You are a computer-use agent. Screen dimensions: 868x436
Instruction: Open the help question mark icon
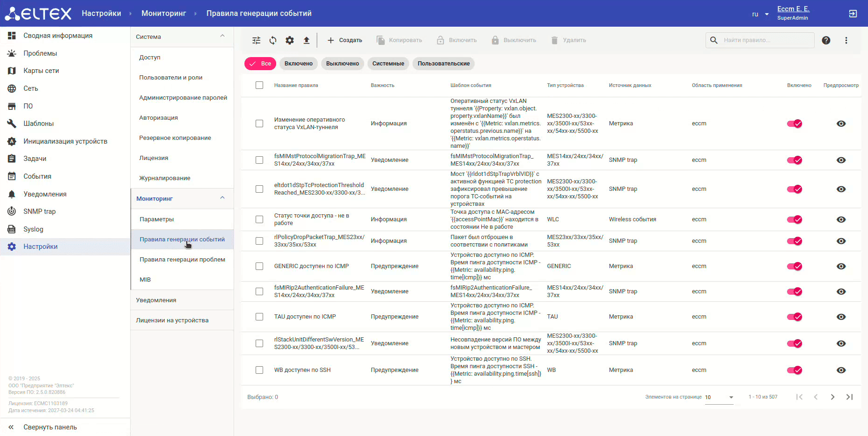click(x=826, y=40)
